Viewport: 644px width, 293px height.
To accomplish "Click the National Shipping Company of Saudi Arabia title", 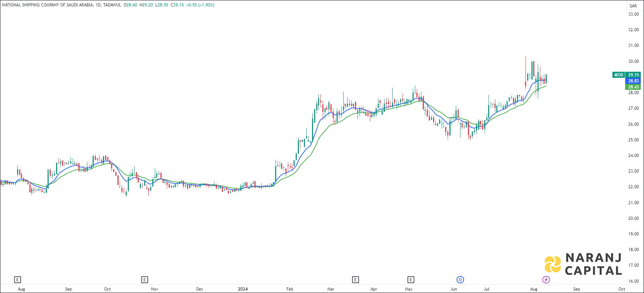I will pyautogui.click(x=48, y=5).
